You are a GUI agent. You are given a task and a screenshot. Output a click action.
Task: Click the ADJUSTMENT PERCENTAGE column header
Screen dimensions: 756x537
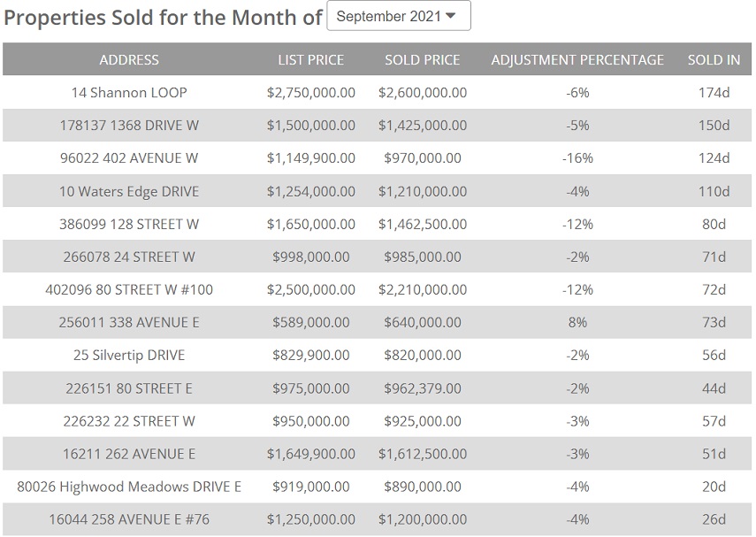577,60
